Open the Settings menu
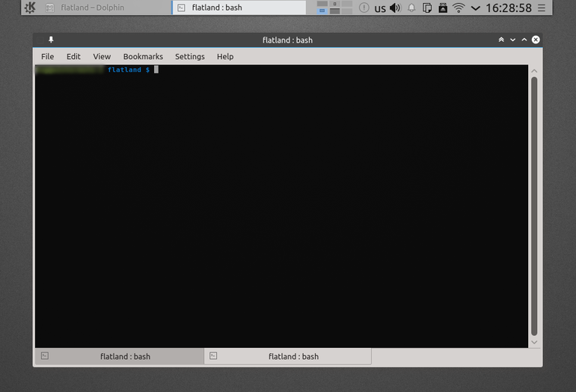The image size is (576, 392). tap(189, 57)
